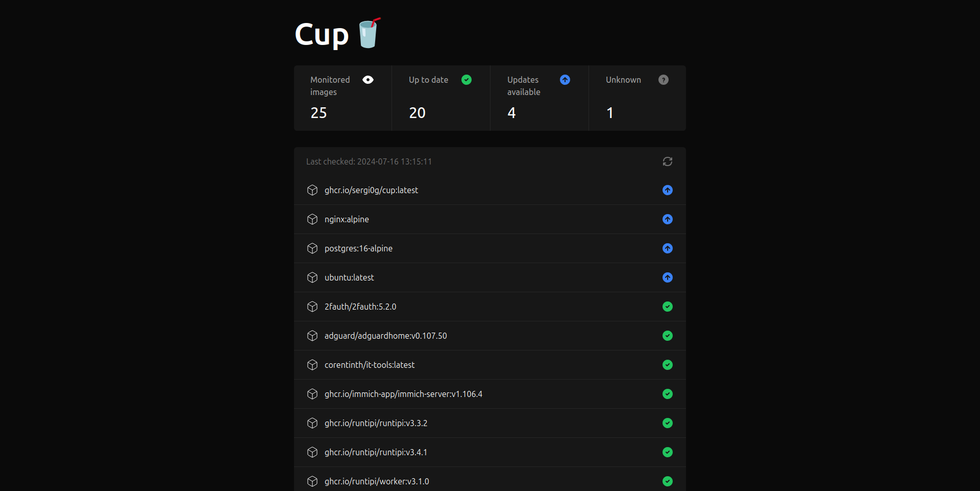Click the ghcr.io/runtipi/worker:v3.1.0 image name
Viewport: 980px width, 491px height.
coord(377,481)
